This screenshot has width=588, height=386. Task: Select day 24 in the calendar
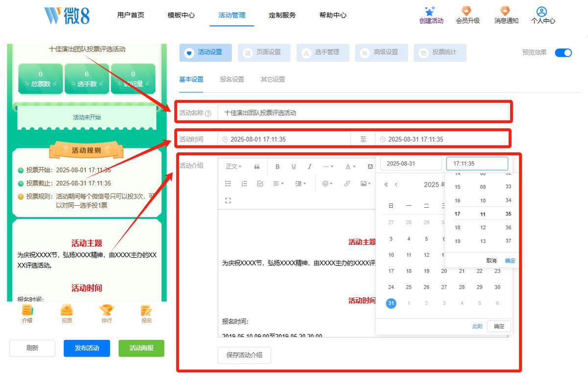pyautogui.click(x=391, y=287)
